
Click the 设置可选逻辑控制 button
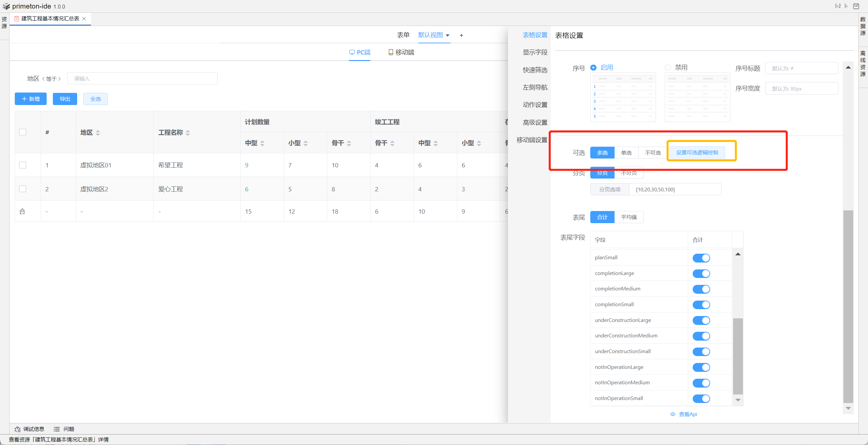(697, 153)
